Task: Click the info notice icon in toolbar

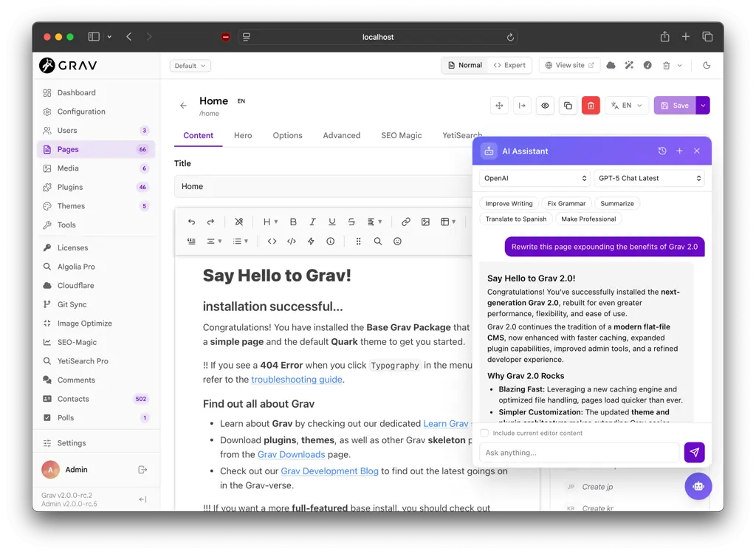Action: (x=330, y=242)
